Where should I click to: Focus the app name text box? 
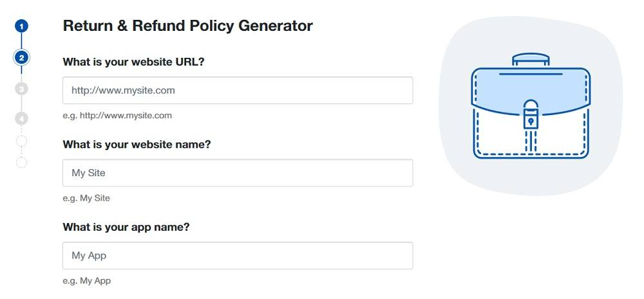(x=238, y=255)
